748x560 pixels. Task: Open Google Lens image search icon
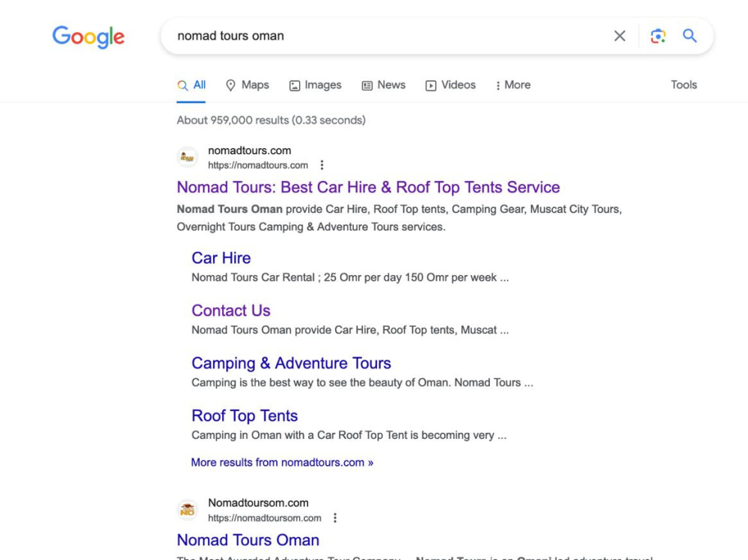[657, 36]
